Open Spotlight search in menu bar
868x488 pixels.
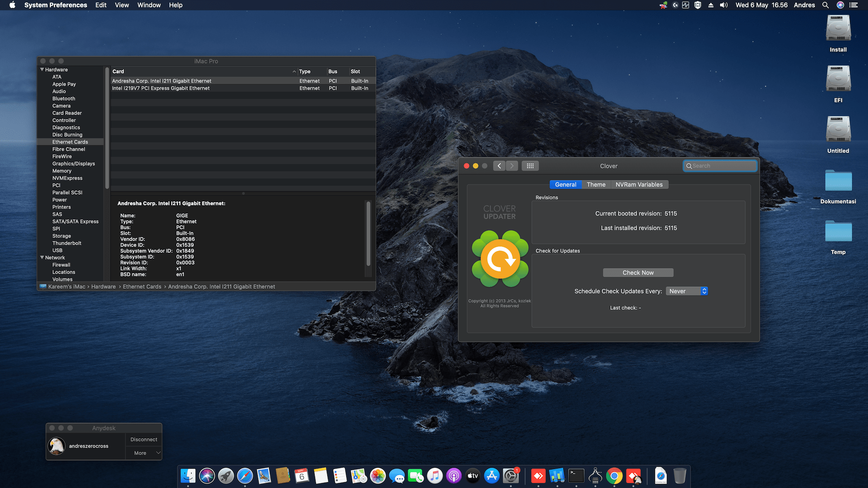coord(826,5)
